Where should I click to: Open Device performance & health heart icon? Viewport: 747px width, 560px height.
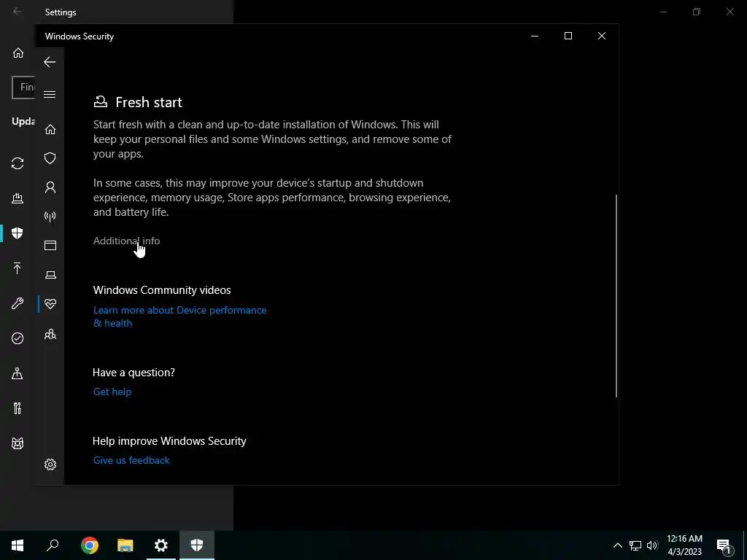click(x=50, y=304)
